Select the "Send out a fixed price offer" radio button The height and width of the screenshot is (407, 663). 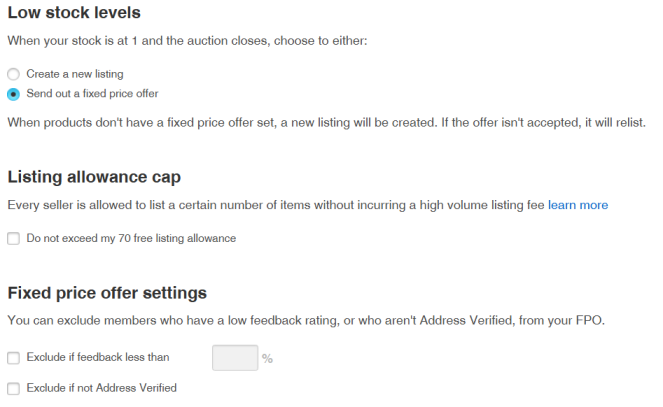point(13,94)
